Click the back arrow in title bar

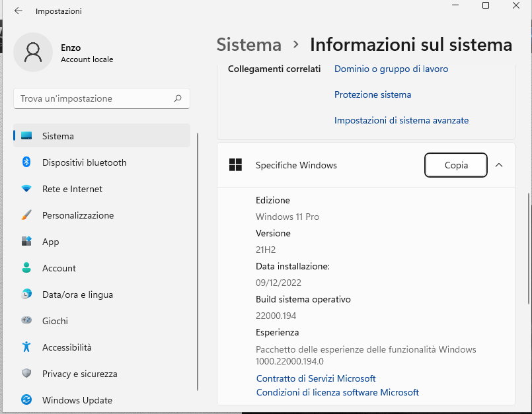(x=19, y=11)
